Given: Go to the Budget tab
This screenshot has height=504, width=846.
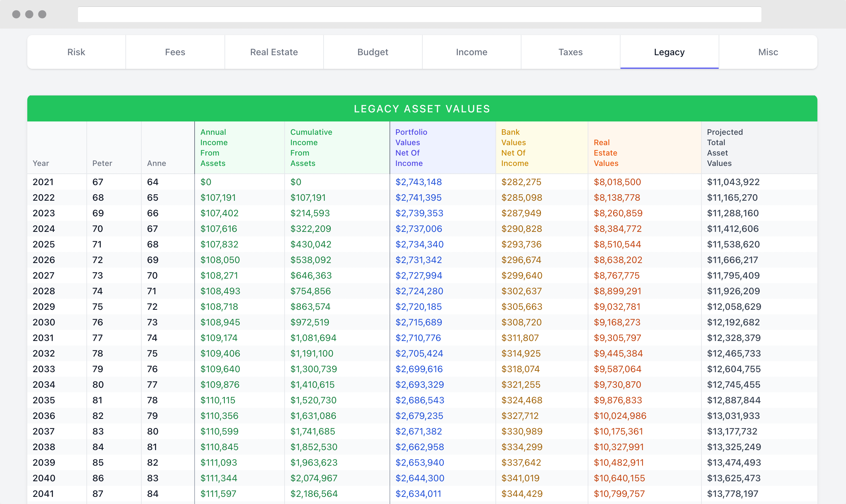Looking at the screenshot, I should click(x=372, y=52).
